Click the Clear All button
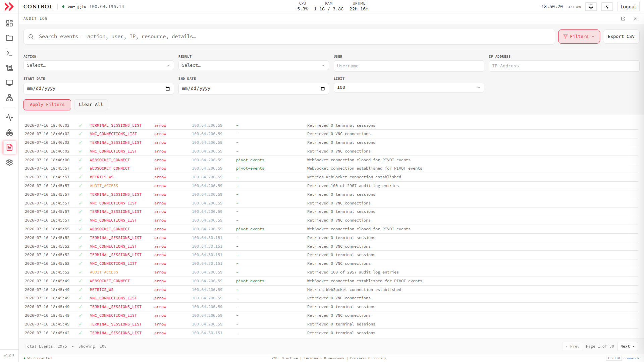The width and height of the screenshot is (644, 362). pyautogui.click(x=91, y=105)
